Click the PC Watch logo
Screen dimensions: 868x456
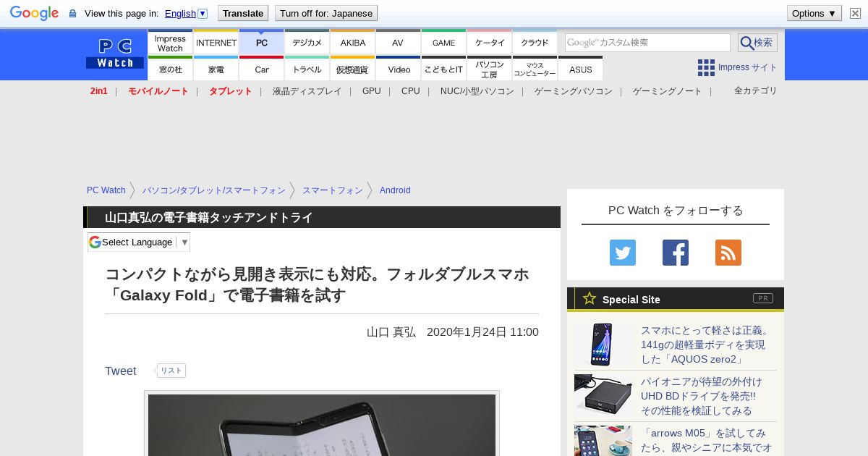point(115,54)
